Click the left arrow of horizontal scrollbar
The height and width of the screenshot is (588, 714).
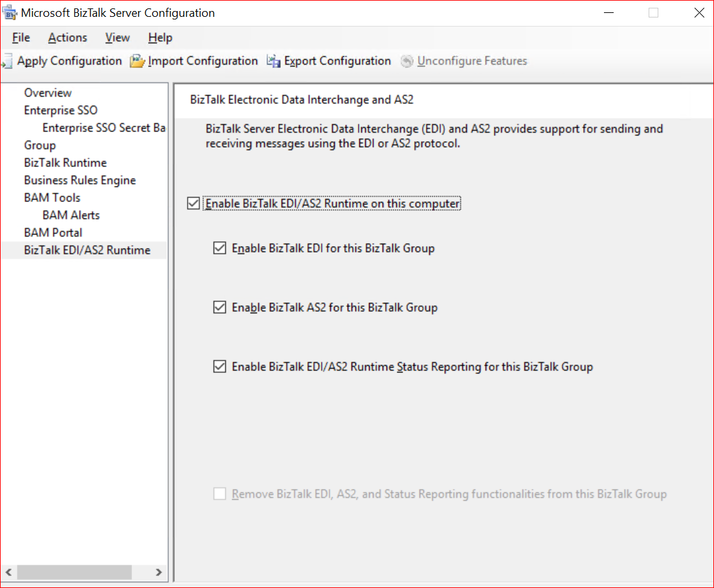tap(8, 572)
